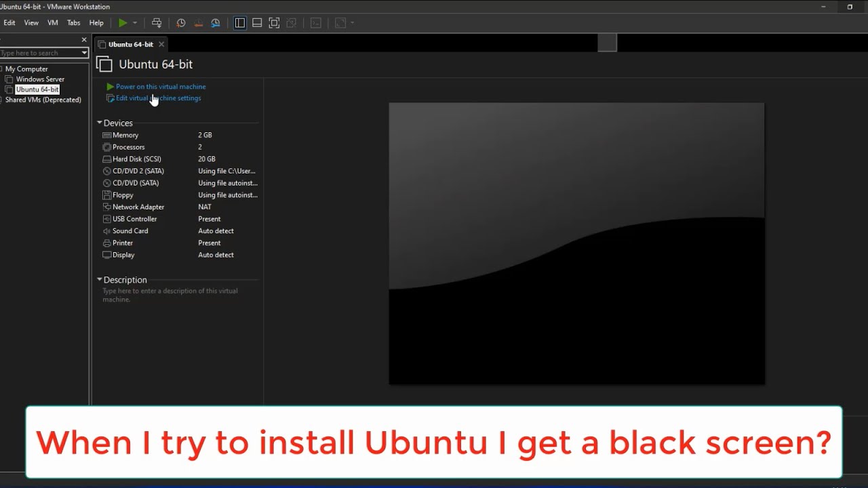Viewport: 868px width, 488px height.
Task: Click the Sound Card label
Action: point(130,231)
